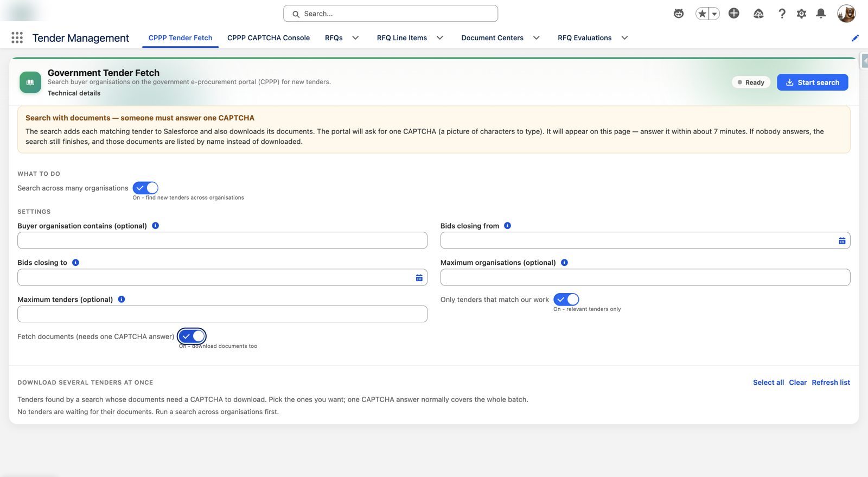Show info tooltip for Bids closing to

[x=75, y=263]
